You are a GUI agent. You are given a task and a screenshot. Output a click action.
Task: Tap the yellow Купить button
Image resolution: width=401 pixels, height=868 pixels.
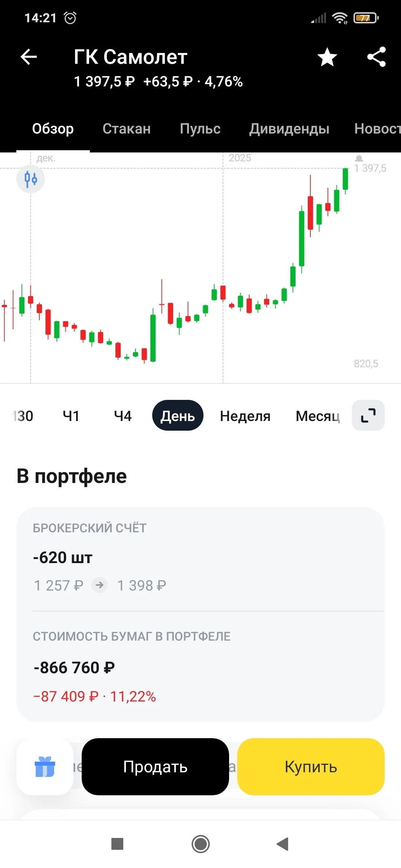tap(311, 766)
